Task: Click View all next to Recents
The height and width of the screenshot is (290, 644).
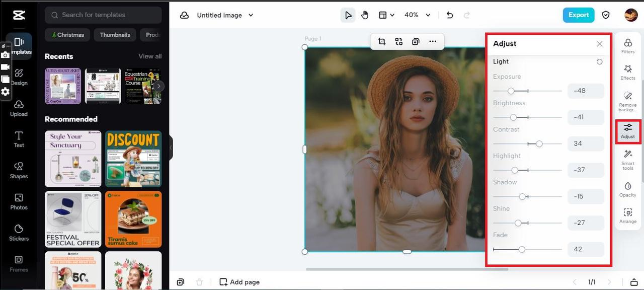Action: [x=150, y=56]
